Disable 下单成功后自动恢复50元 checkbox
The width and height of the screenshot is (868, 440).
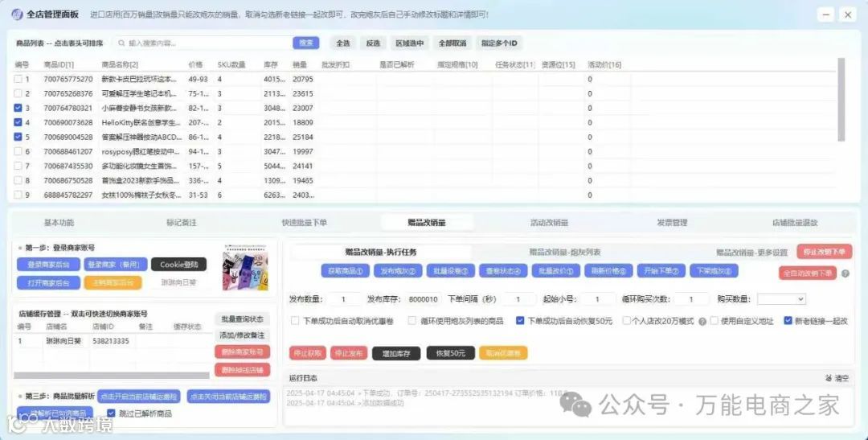520,320
